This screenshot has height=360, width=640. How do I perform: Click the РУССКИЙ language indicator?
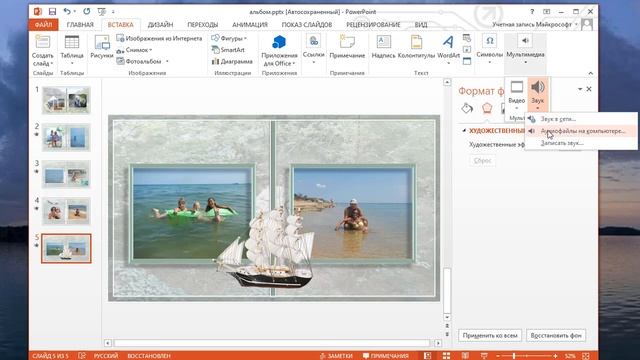[106, 356]
